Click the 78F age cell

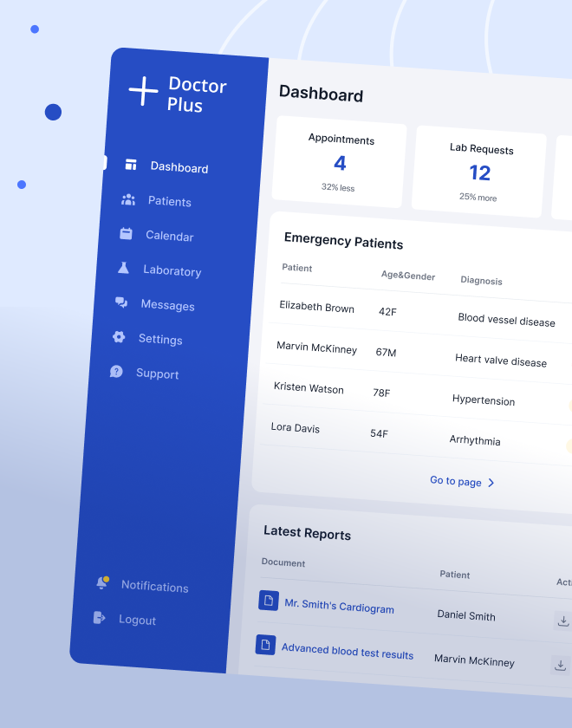pos(381,393)
